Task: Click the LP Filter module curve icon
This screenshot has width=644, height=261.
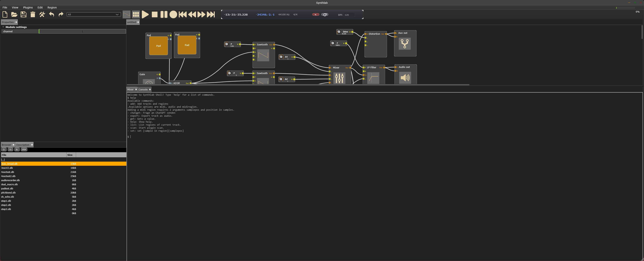Action: pos(373,78)
